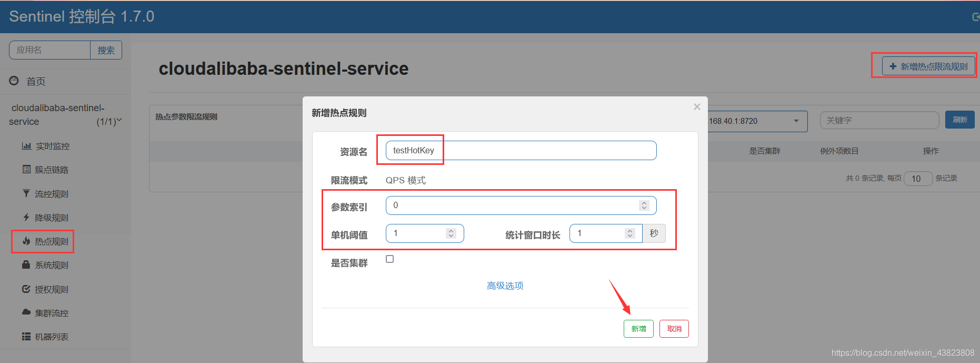The width and height of the screenshot is (980, 363).
Task: Click the degrade rule lightning icon
Action: [x=26, y=217]
